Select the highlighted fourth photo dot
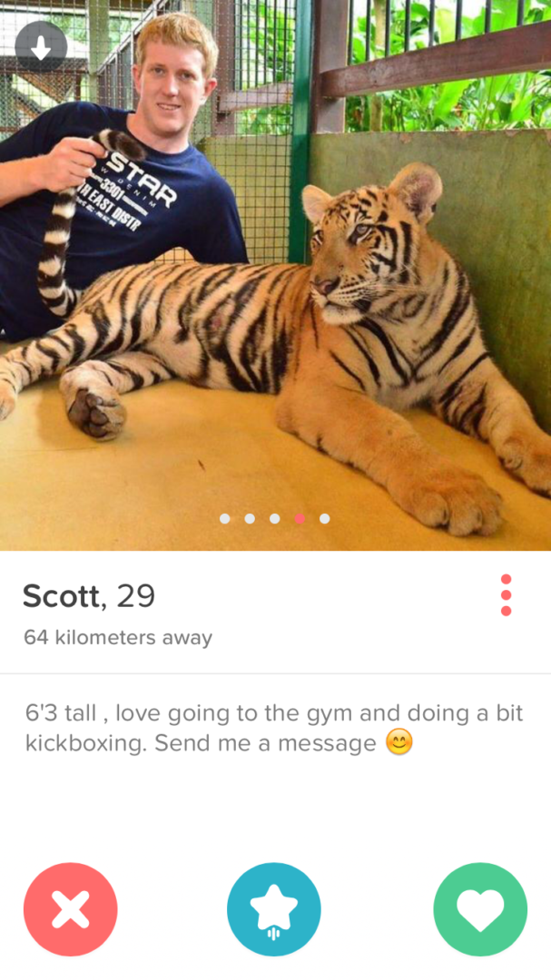Viewport: 551px width, 980px height. pos(300,518)
